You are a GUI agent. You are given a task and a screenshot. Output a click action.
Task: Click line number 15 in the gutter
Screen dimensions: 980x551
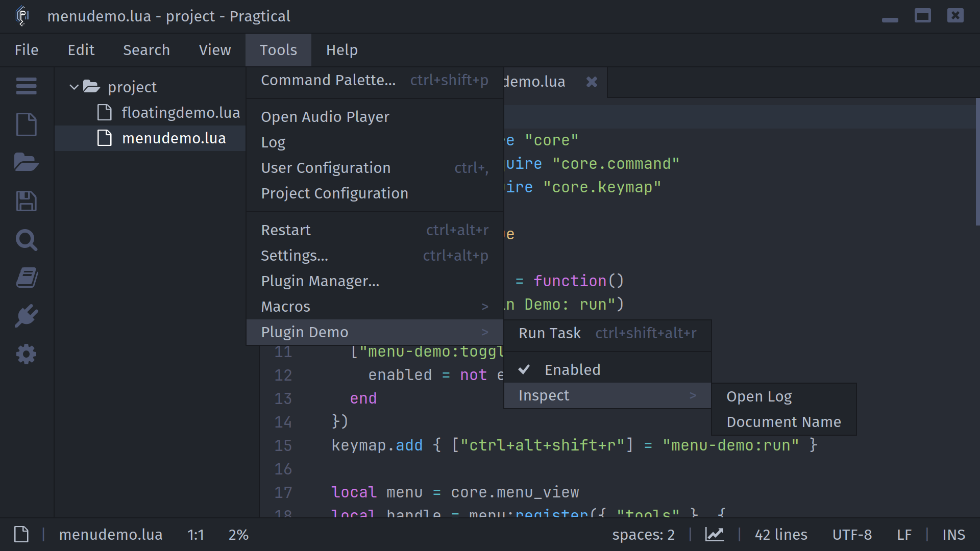coord(283,445)
